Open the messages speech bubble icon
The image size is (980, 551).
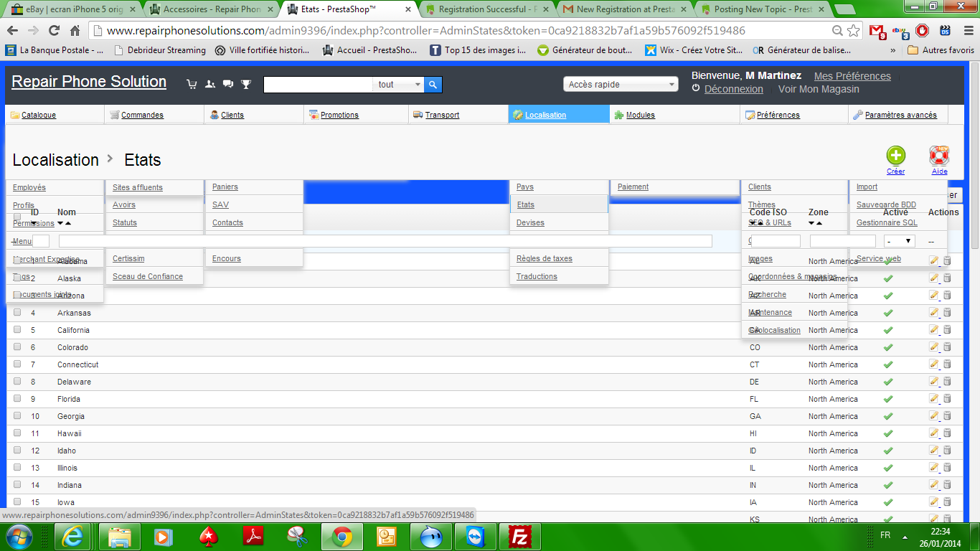point(228,84)
